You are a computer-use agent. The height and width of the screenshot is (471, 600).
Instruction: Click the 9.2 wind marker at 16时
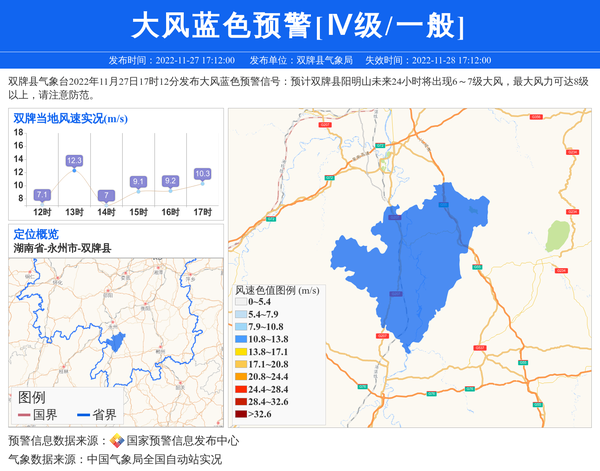(x=170, y=181)
